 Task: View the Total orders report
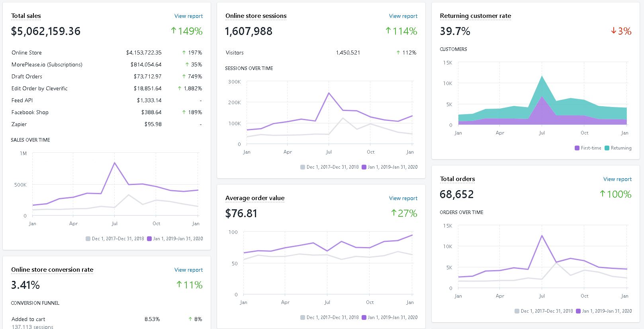coord(617,179)
